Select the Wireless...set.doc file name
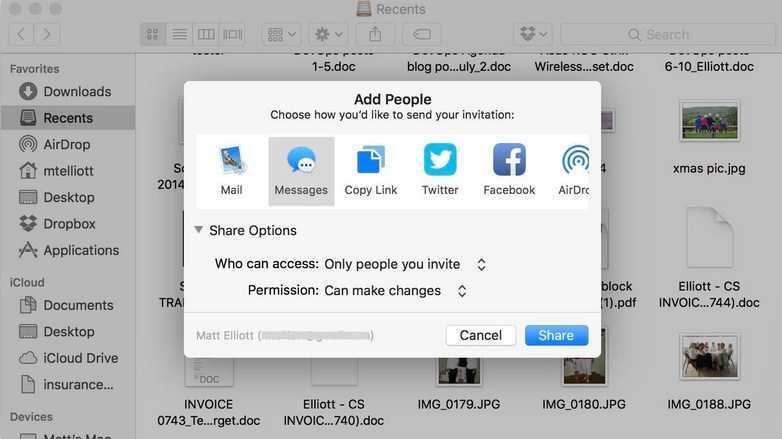 [584, 66]
